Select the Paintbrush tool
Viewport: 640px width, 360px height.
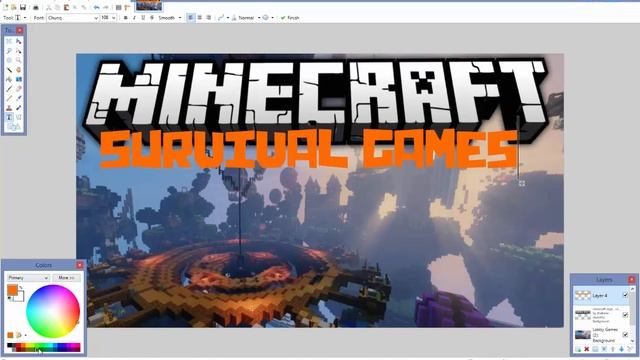pos(9,89)
